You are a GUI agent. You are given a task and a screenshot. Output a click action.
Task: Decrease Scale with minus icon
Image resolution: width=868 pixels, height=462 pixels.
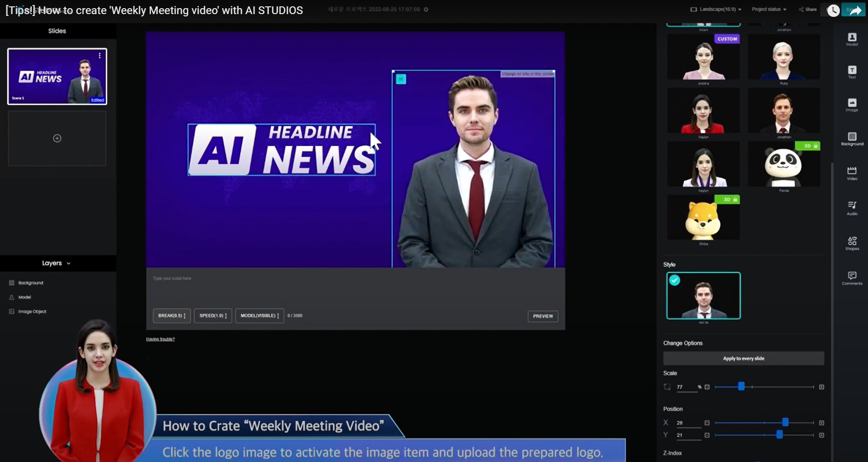click(707, 387)
